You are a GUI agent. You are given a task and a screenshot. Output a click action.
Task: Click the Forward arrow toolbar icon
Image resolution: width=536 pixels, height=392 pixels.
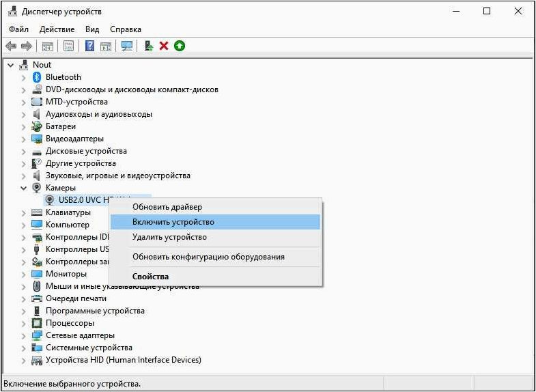click(27, 46)
